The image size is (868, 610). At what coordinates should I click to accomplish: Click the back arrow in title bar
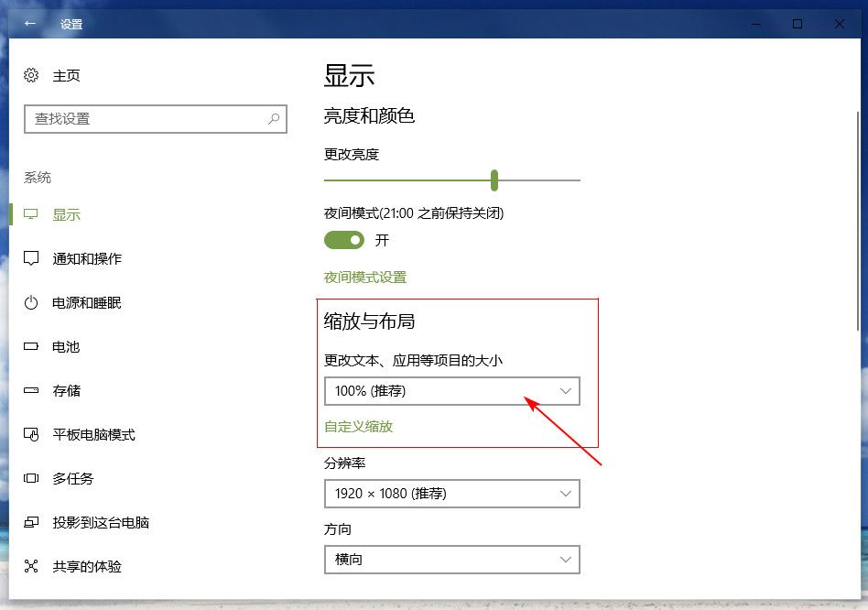(x=30, y=24)
